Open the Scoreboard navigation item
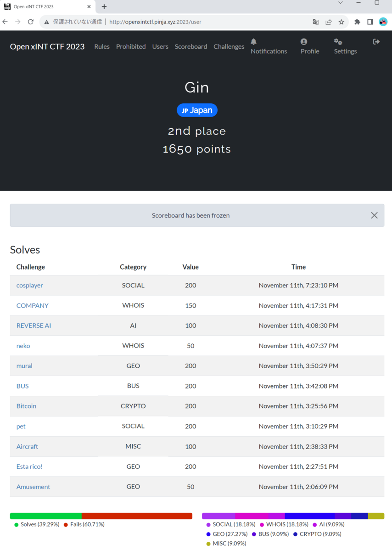Image resolution: width=392 pixels, height=551 pixels. 191,46
